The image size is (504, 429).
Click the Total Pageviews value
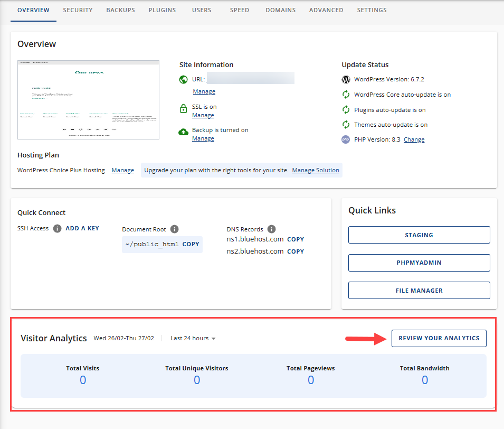point(311,380)
